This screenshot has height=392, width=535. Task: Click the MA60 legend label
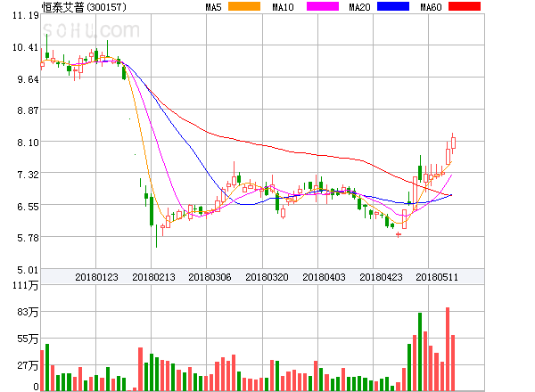tap(431, 7)
